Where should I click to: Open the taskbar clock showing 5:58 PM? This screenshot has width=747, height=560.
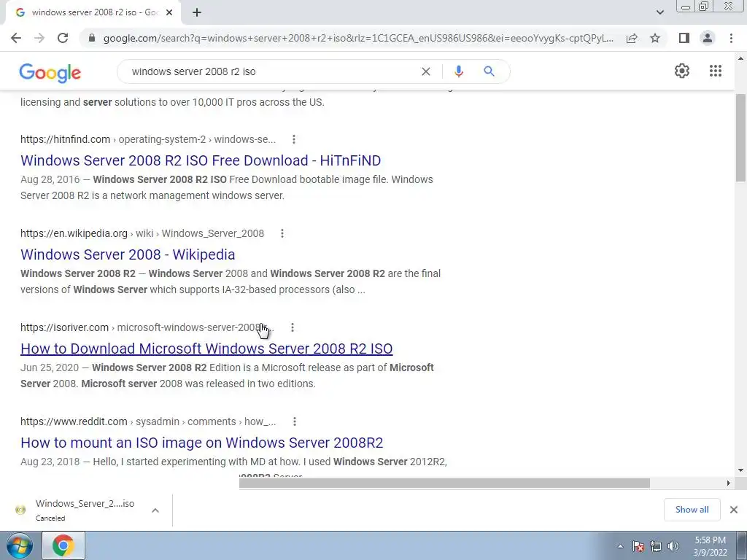(x=710, y=546)
